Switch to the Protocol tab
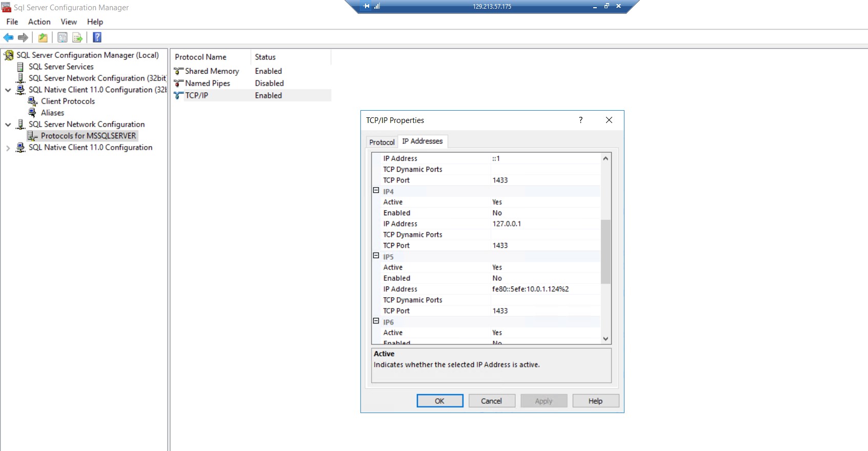 click(x=382, y=142)
